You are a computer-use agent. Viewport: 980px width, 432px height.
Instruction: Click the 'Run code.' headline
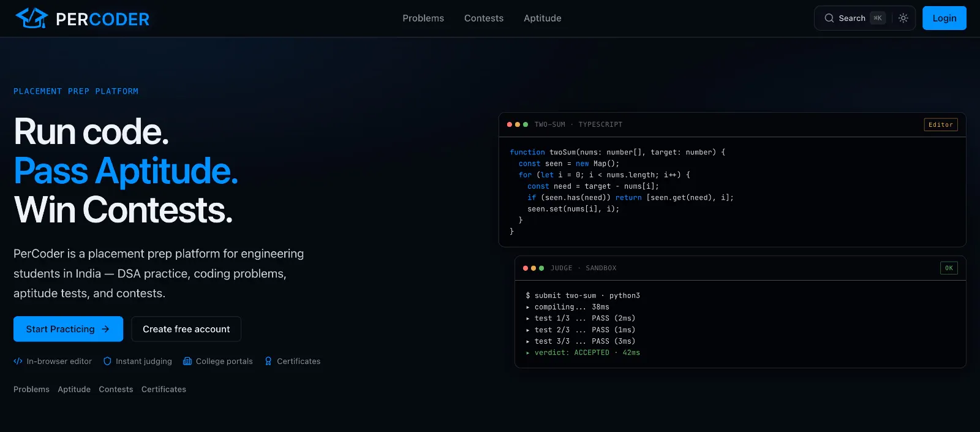(91, 132)
